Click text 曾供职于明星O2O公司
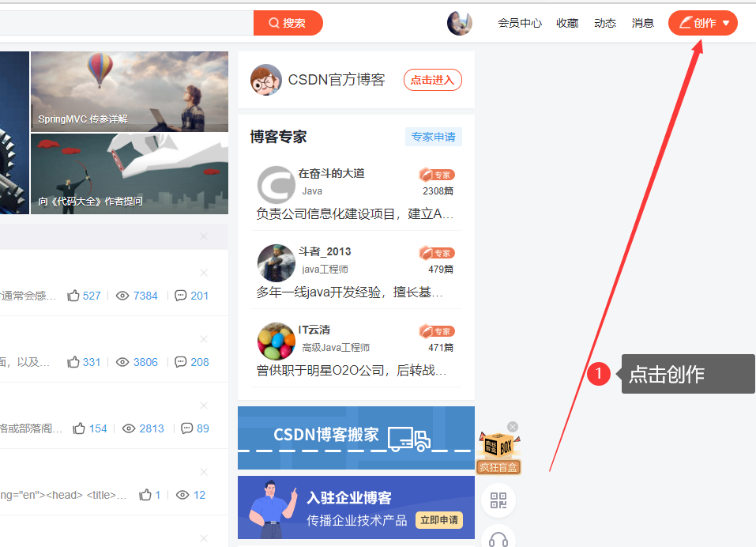The width and height of the screenshot is (756, 547). tap(320, 370)
